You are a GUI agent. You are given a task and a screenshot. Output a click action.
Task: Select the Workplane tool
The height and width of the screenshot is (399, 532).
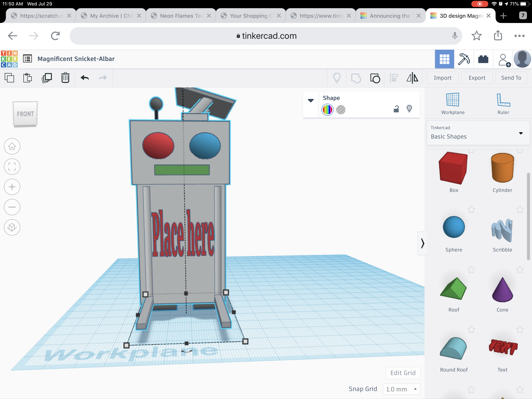coord(453,104)
